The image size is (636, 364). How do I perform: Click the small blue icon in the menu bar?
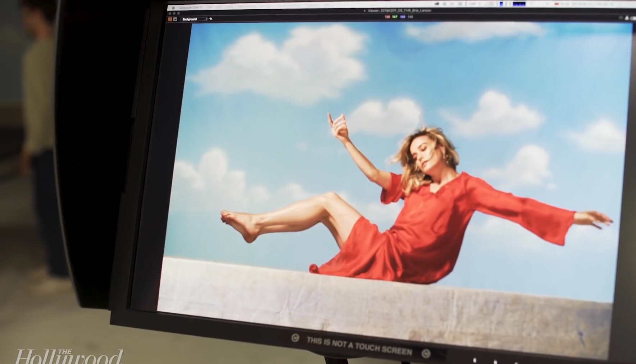[501, 4]
